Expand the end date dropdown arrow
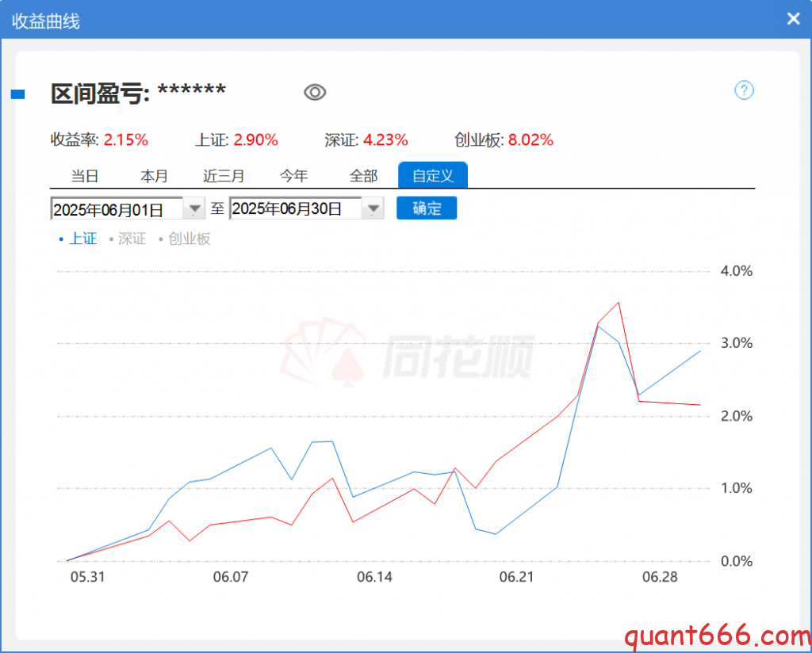812x653 pixels. 373,209
